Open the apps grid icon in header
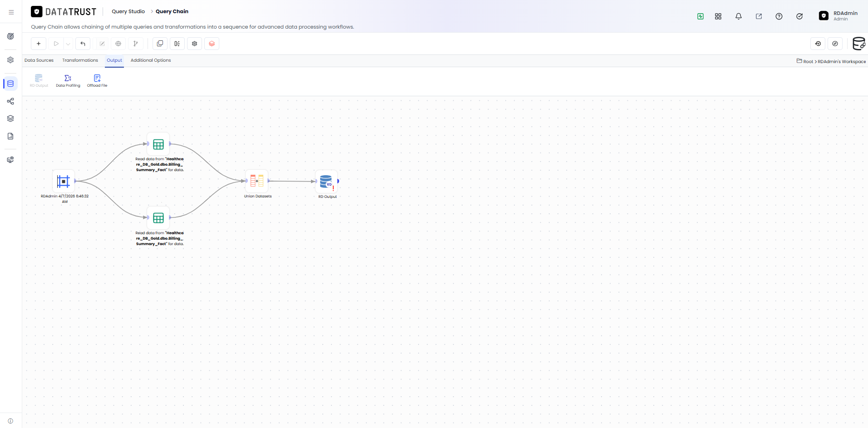The height and width of the screenshot is (428, 868). pyautogui.click(x=718, y=16)
